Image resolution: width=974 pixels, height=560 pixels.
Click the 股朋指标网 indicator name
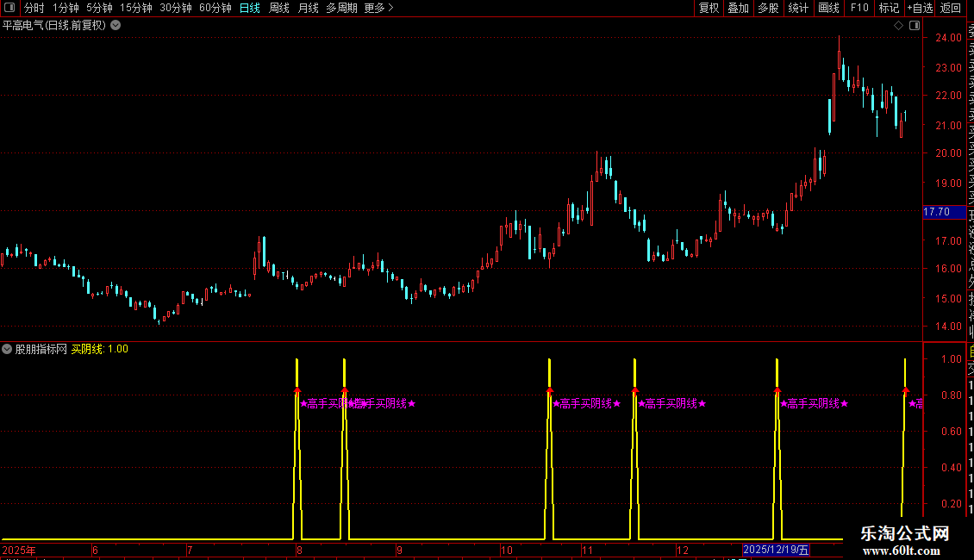coord(41,349)
